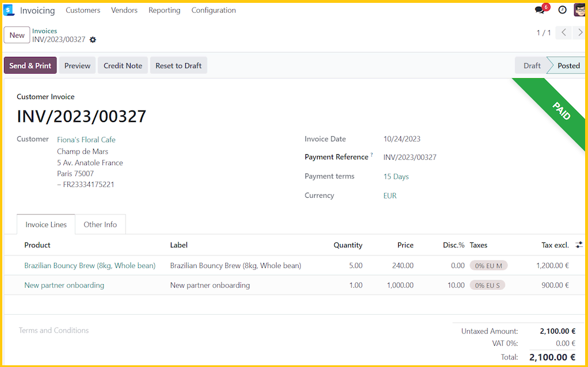Click the Invoices breadcrumb link
588x367 pixels.
point(45,31)
